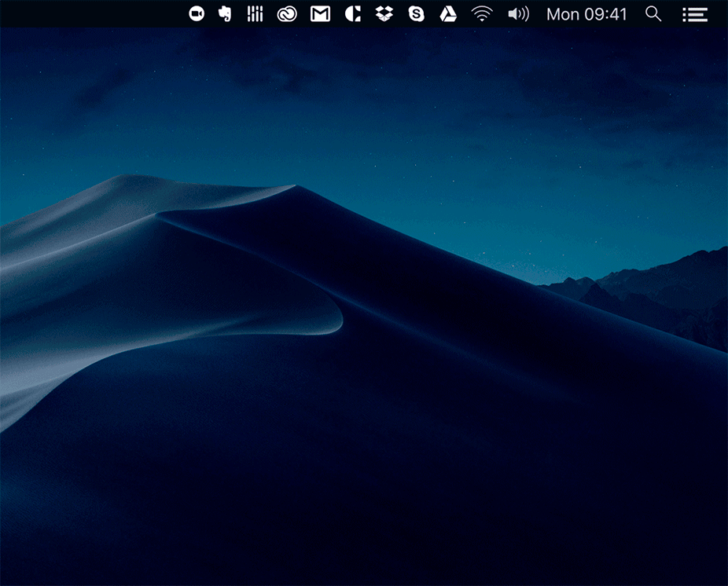728x586 pixels.
Task: Click the Gmail envelope M icon
Action: click(x=320, y=14)
